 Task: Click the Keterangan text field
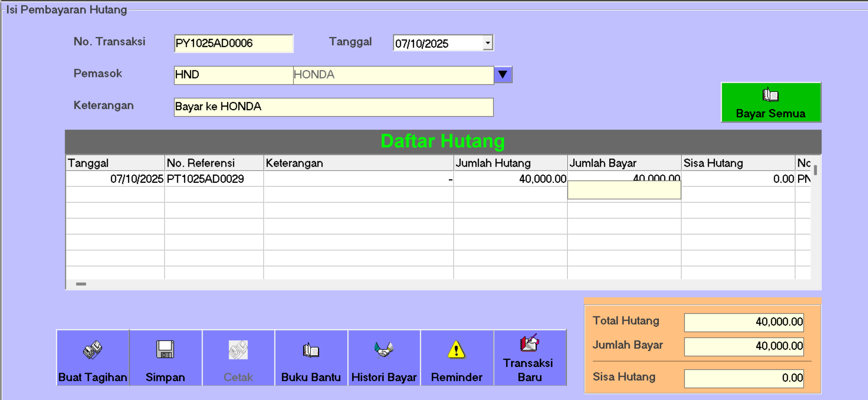[x=333, y=107]
